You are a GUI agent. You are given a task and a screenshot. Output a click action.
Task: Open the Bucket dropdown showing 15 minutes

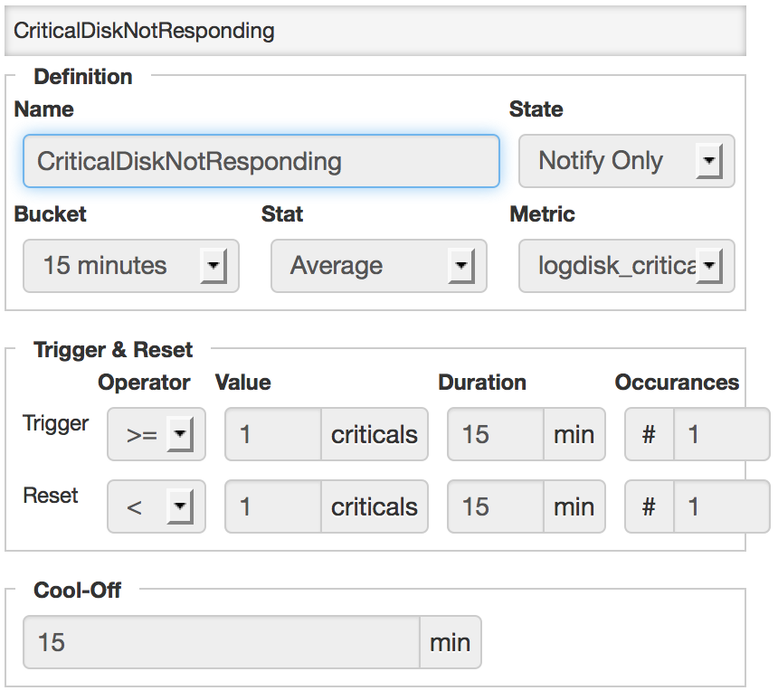coord(130,266)
